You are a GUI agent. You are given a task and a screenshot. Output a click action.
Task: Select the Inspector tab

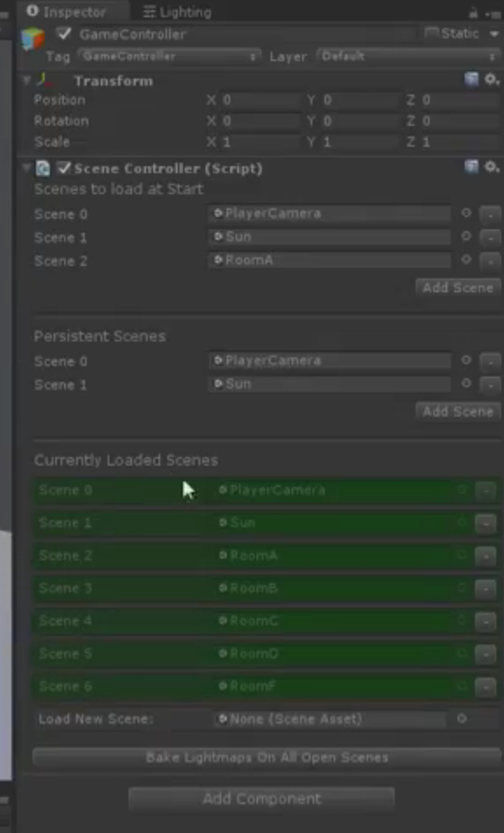[67, 11]
